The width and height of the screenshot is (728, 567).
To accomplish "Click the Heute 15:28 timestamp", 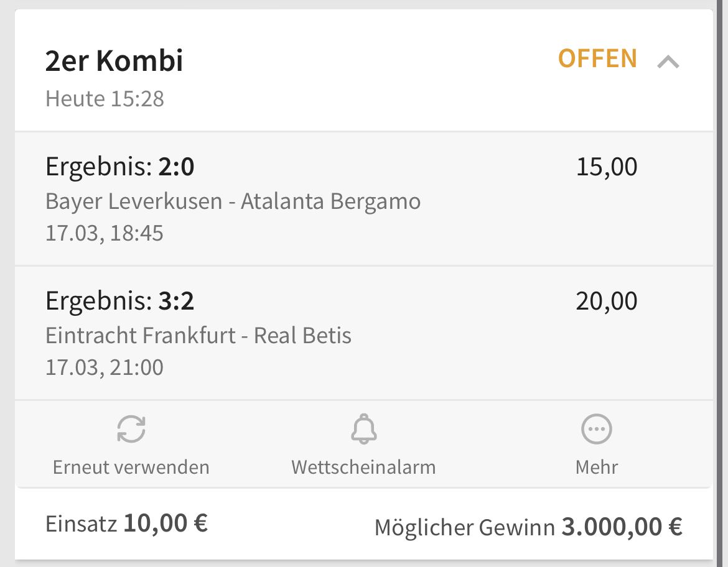I will point(105,99).
